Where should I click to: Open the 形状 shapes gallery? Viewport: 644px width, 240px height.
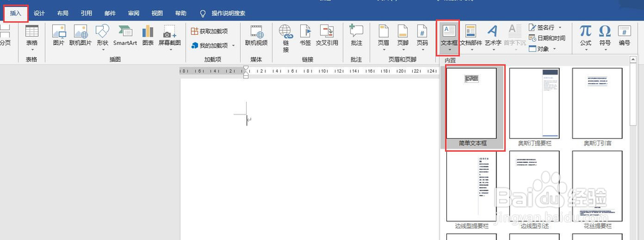pos(102,37)
